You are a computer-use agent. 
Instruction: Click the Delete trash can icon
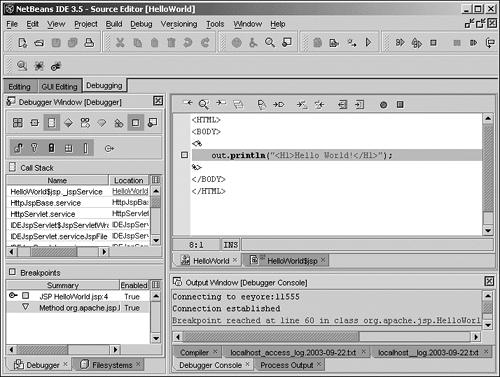[171, 43]
